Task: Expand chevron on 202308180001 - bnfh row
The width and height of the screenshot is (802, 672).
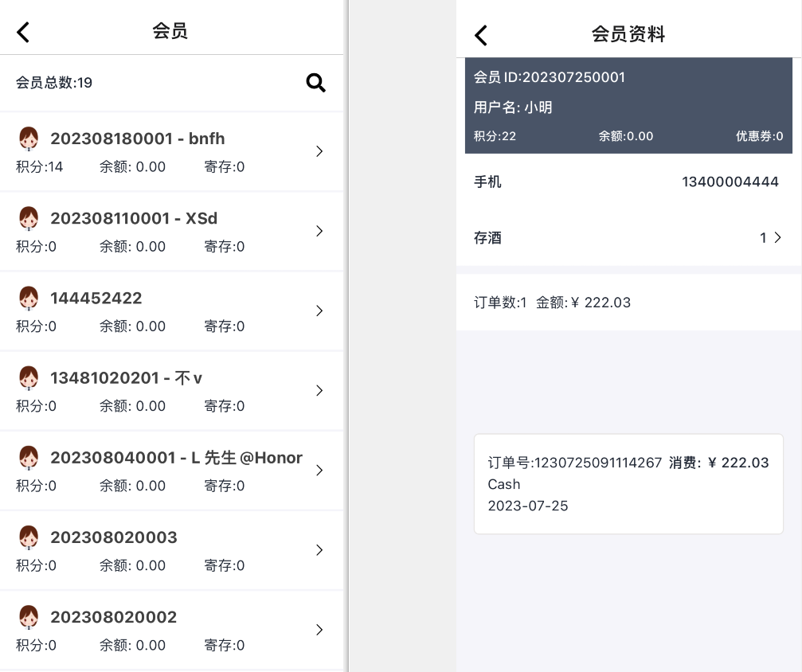Action: [319, 151]
